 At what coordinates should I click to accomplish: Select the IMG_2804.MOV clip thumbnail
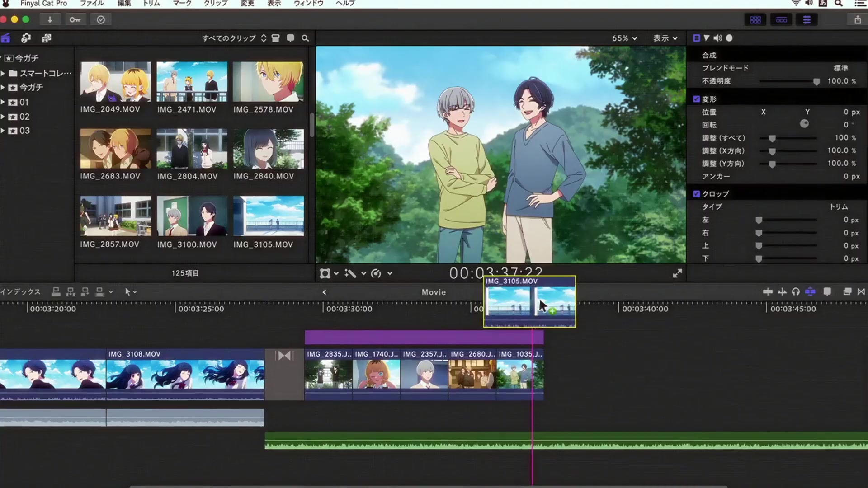point(192,149)
